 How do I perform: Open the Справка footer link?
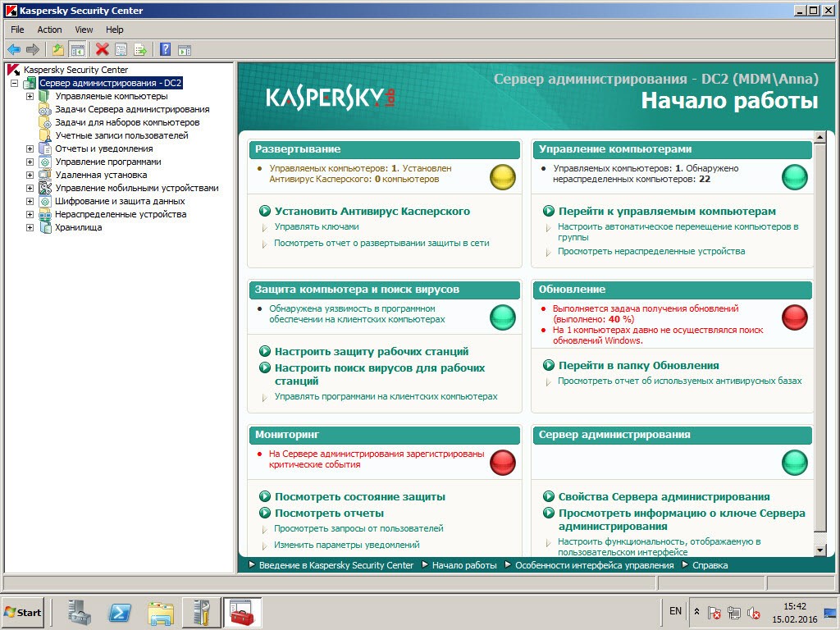[710, 565]
